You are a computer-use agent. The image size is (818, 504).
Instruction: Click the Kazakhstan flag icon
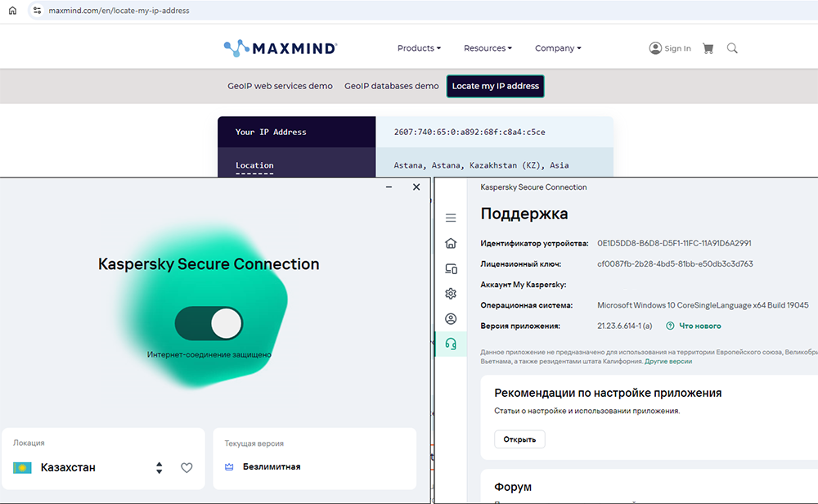pos(22,468)
